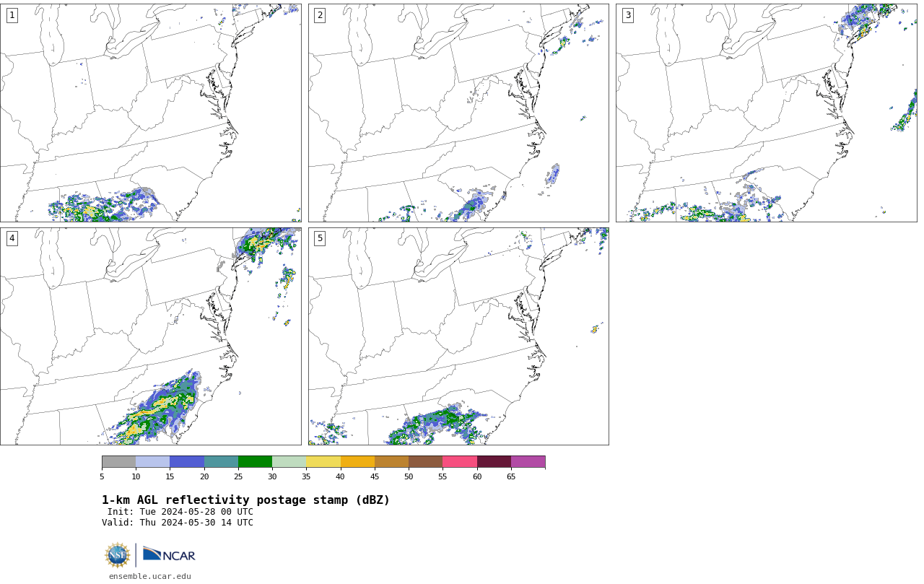Image resolution: width=924 pixels, height=584 pixels.
Task: Select the purple 65+ dBZ swatch
Action: [x=528, y=462]
